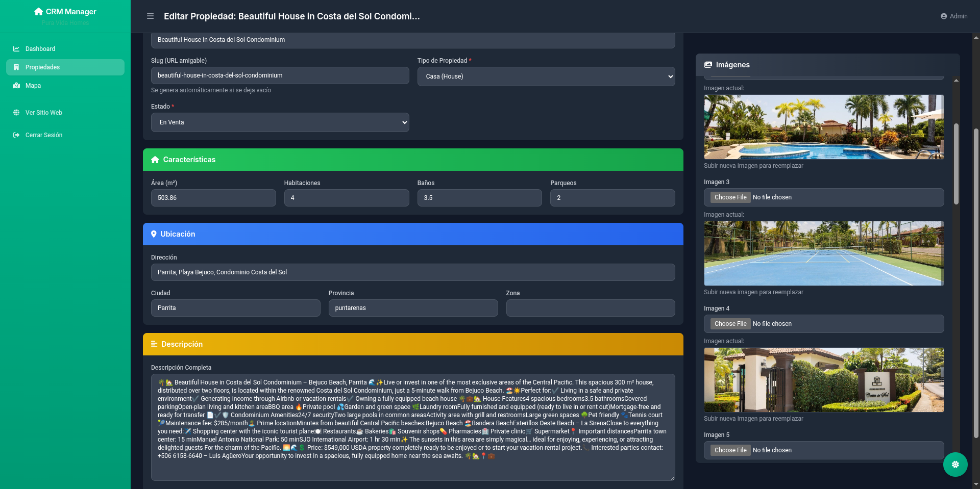Open Dashboard from the sidebar
980x489 pixels.
[40, 49]
